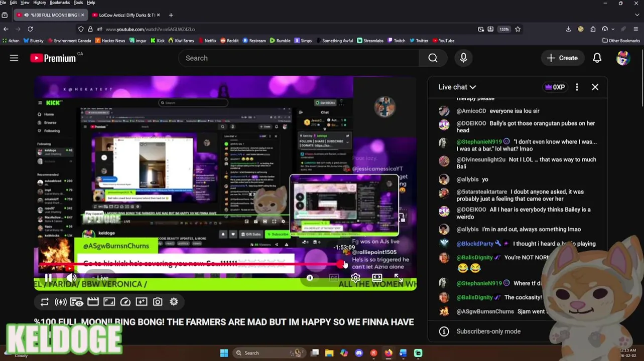
Task: Take a screenshot with the camera icon
Action: [158, 302]
